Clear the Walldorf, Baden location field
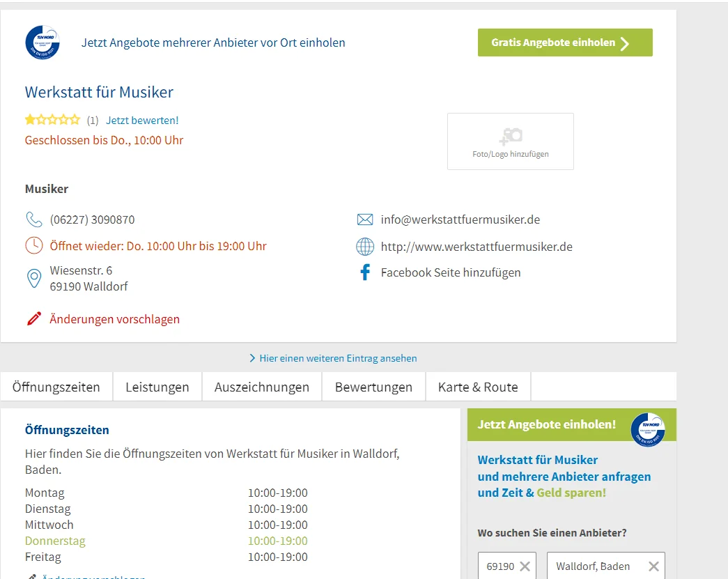728x579 pixels. coord(653,566)
